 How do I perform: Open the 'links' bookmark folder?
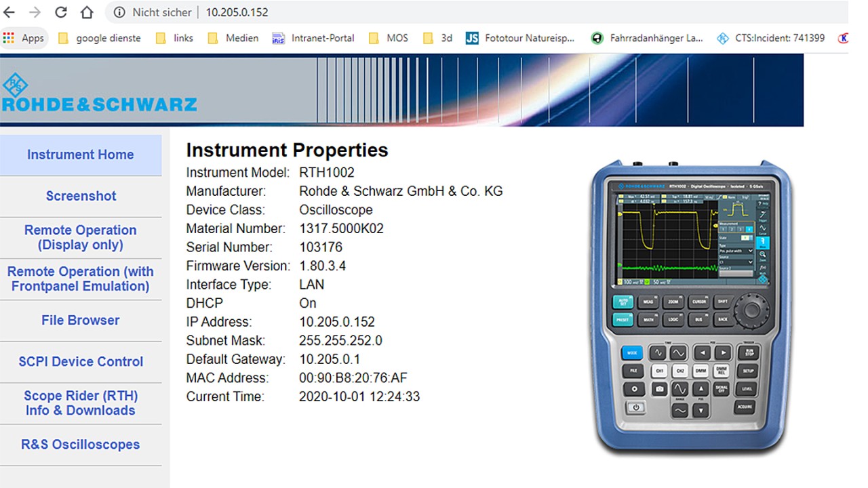click(175, 38)
